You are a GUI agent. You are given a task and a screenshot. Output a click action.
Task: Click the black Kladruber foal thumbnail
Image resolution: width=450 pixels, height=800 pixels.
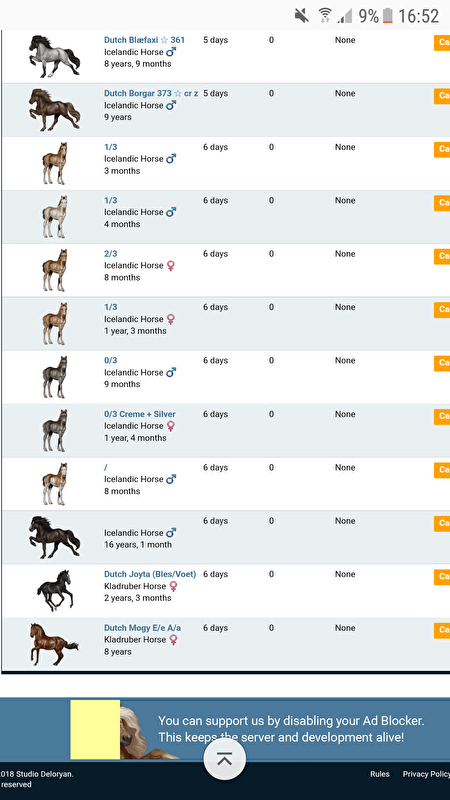click(54, 591)
